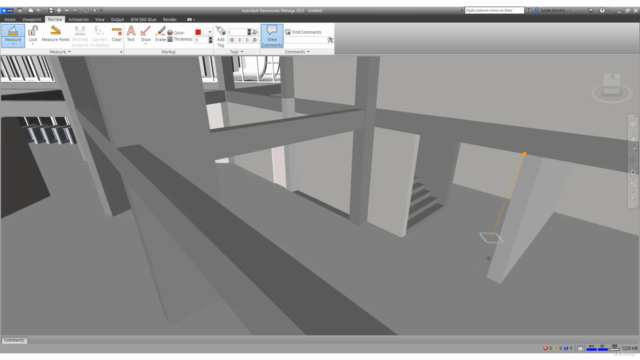The image size is (640, 360).
Task: Switch to the Animation ribbon tab
Action: click(78, 19)
